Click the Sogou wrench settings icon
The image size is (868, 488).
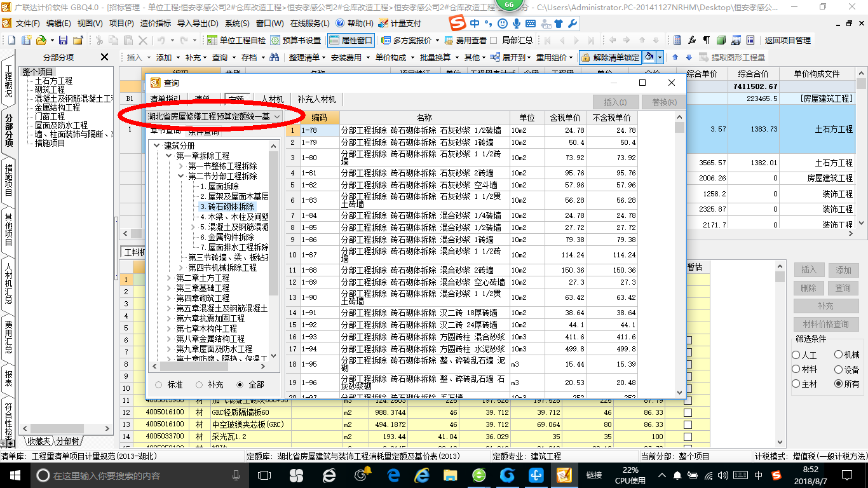(573, 24)
